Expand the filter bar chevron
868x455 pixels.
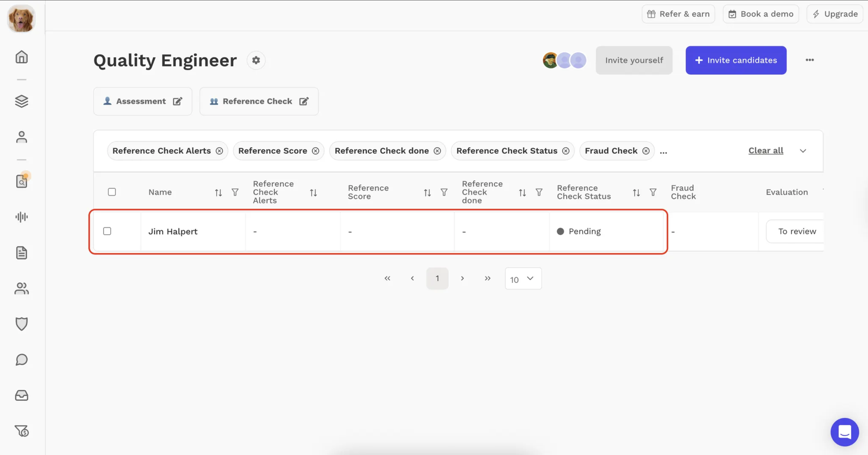click(803, 151)
